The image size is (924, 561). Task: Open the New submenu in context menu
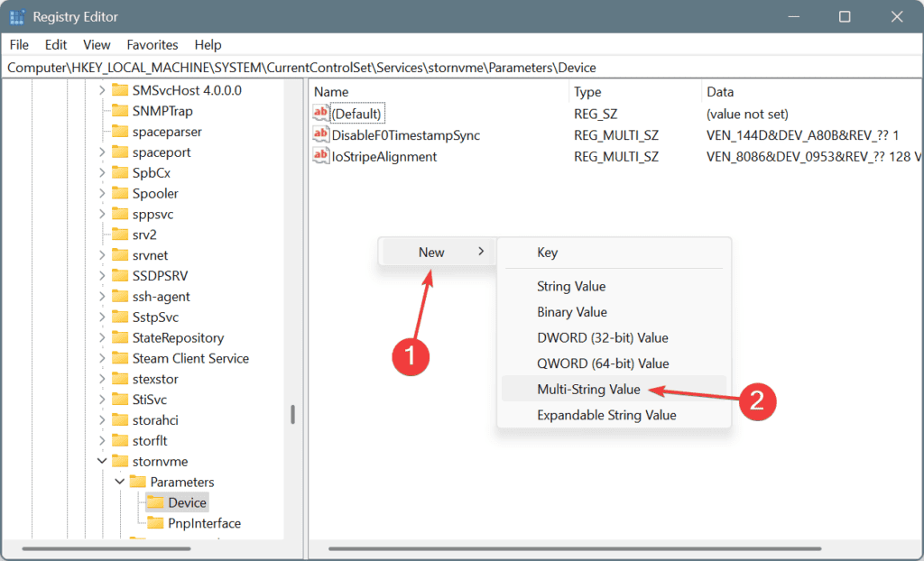[x=439, y=253]
